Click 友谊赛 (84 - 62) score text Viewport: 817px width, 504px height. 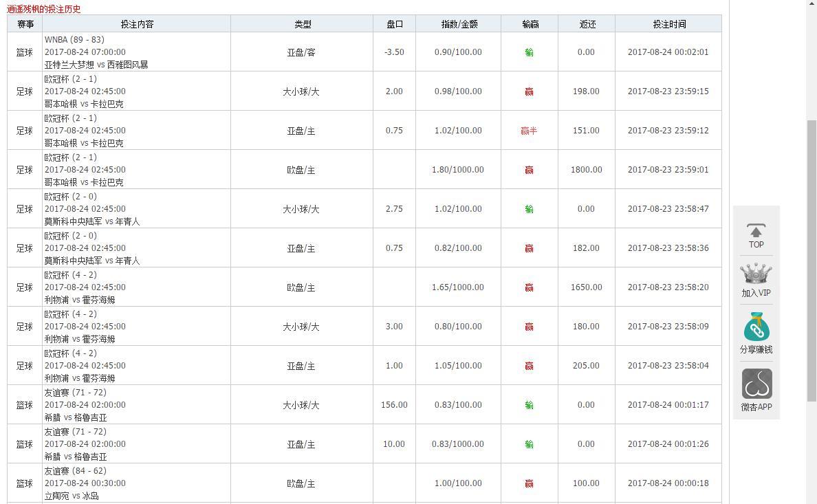(x=76, y=470)
